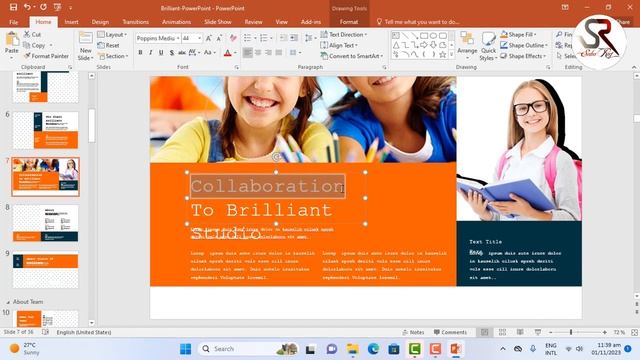This screenshot has height=360, width=640.
Task: Switch to the Animations tab
Action: pyautogui.click(x=176, y=22)
